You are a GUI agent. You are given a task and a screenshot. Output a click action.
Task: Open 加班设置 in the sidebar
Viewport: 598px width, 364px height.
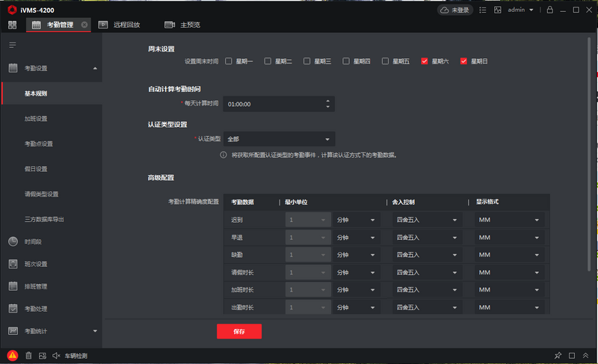(36, 118)
